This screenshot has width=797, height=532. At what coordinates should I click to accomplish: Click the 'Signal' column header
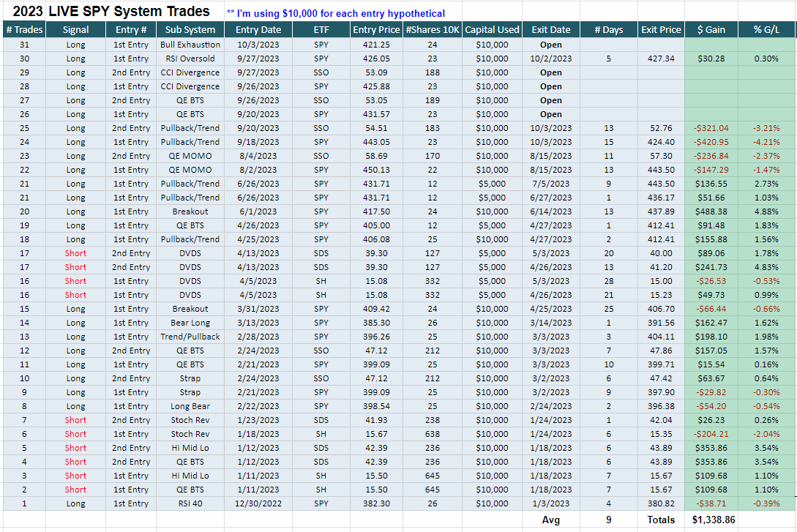tap(75, 30)
